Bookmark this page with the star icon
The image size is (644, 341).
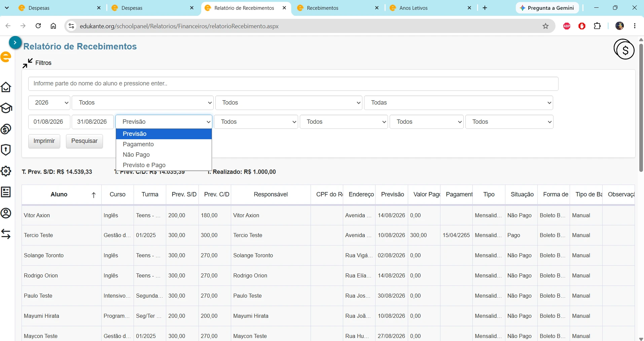(546, 26)
